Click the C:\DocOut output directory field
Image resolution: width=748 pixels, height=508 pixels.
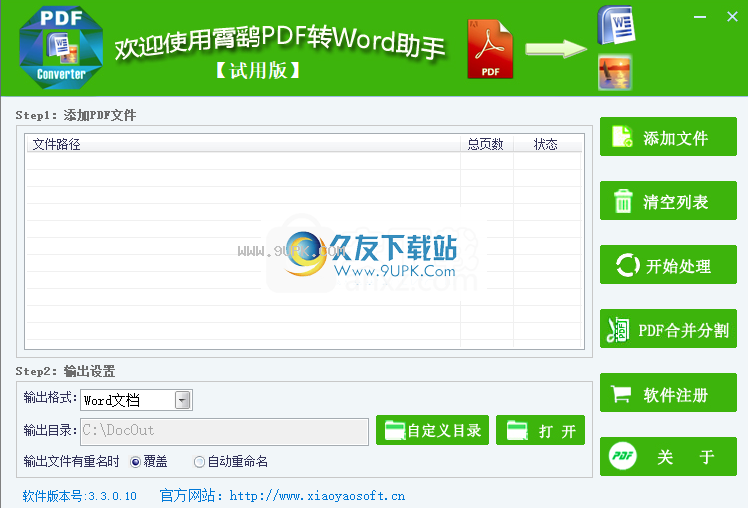[225, 432]
